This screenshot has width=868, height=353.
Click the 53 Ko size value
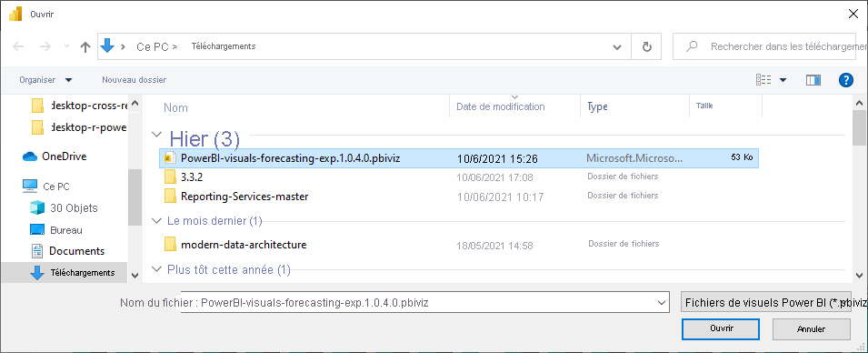click(x=742, y=157)
